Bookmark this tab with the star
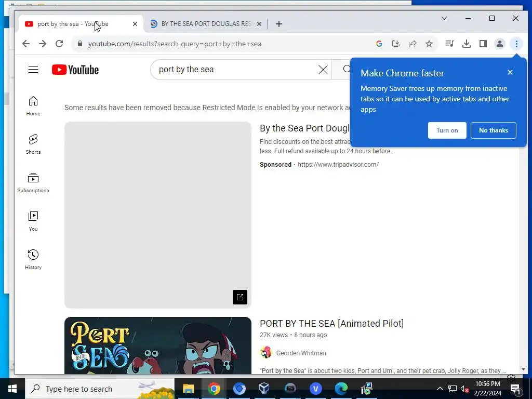The width and height of the screenshot is (532, 399). point(429,44)
